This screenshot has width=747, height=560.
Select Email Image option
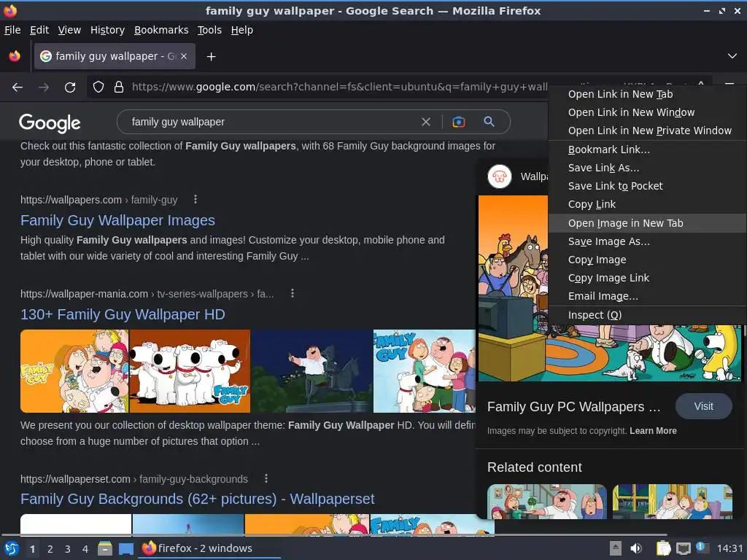coord(647,296)
